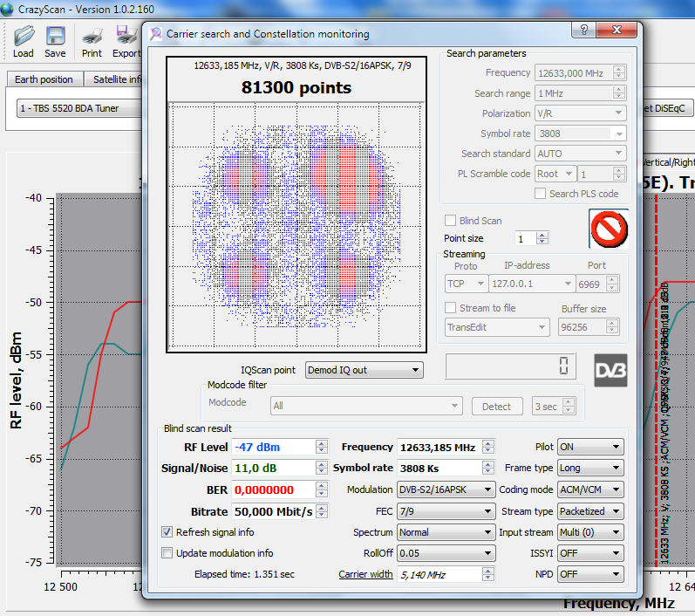
Task: Click the Carrier width link
Action: click(x=365, y=574)
